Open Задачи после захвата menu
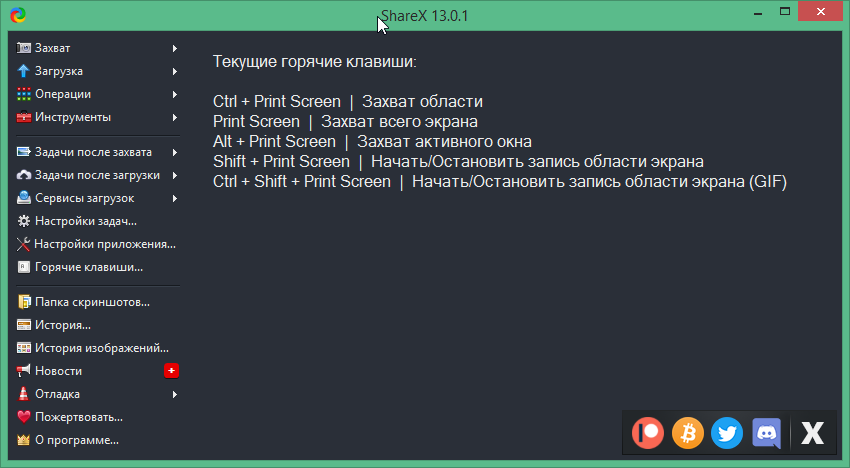The image size is (850, 468). coord(93,152)
